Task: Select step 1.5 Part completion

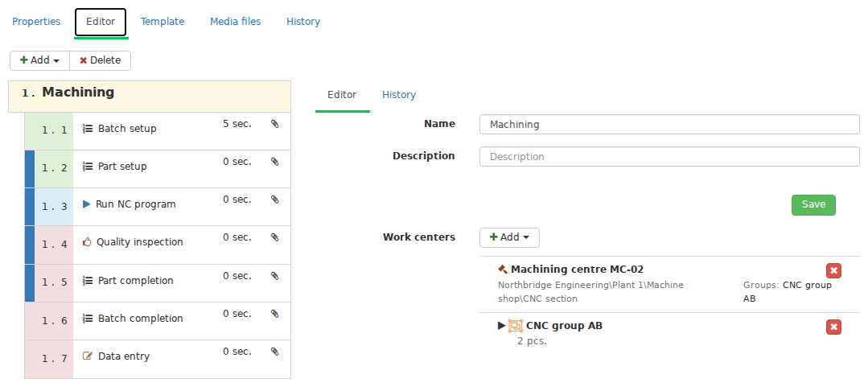Action: coord(158,283)
